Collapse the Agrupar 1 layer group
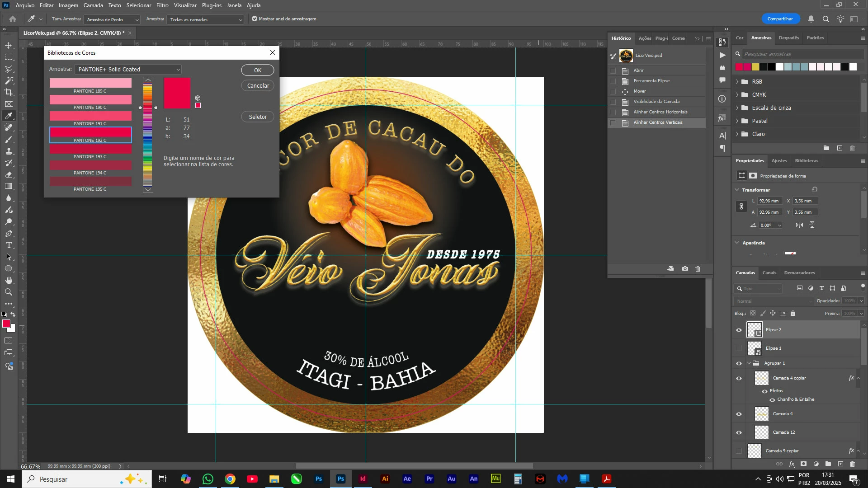868x488 pixels. 749,363
